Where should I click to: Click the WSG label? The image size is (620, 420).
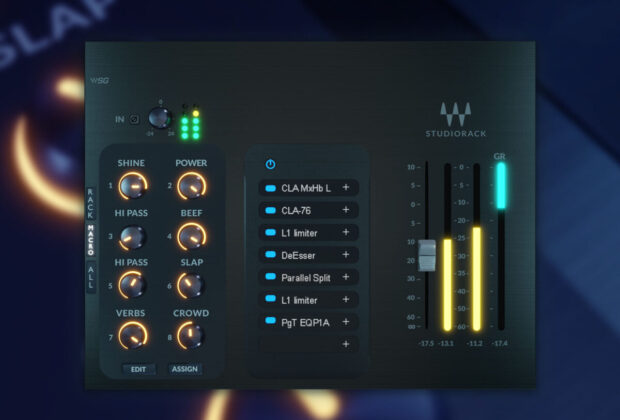(100, 81)
